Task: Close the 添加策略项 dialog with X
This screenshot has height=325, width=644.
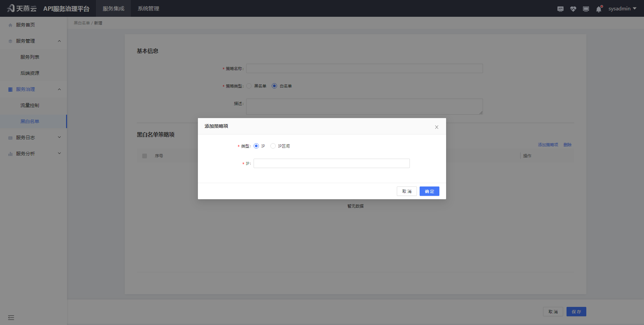Action: 436,127
